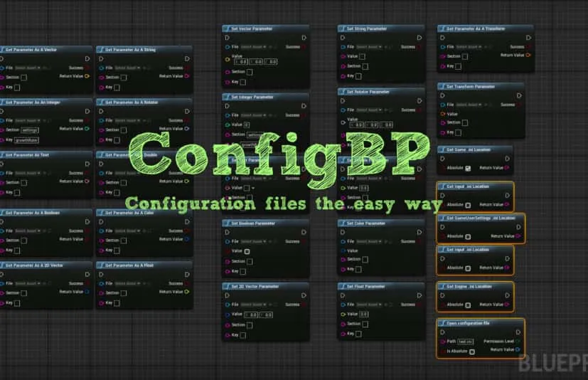The height and width of the screenshot is (380, 588).
Task: Click Key field in Set String Parameter
Action: 358,76
